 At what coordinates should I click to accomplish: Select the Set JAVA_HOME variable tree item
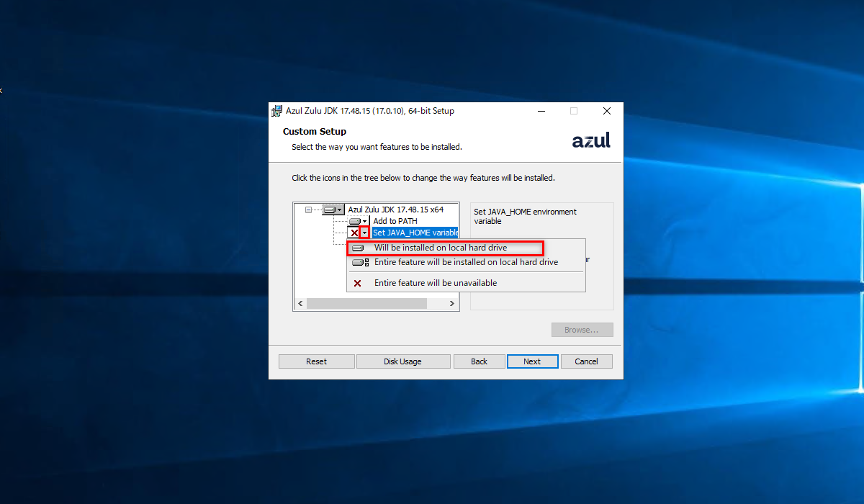tap(415, 233)
